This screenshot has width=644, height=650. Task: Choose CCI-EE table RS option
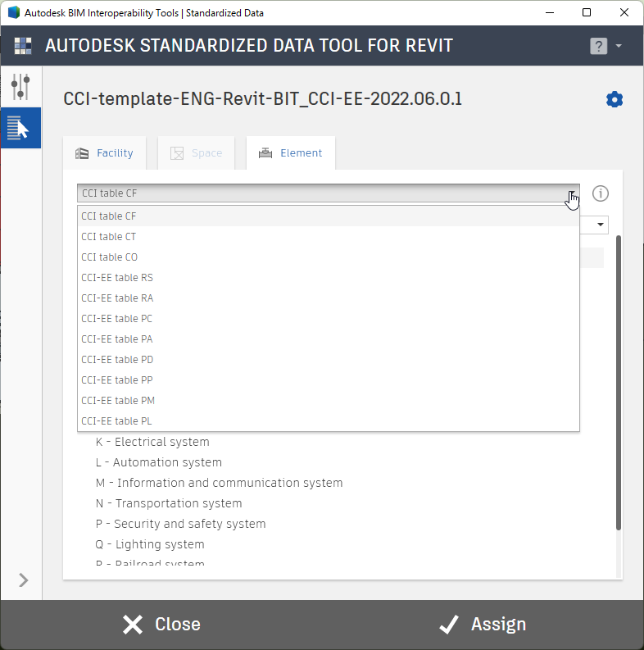329,278
